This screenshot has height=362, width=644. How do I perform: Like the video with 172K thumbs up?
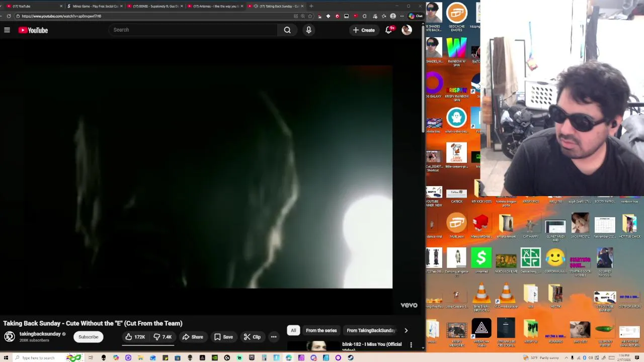click(x=135, y=337)
